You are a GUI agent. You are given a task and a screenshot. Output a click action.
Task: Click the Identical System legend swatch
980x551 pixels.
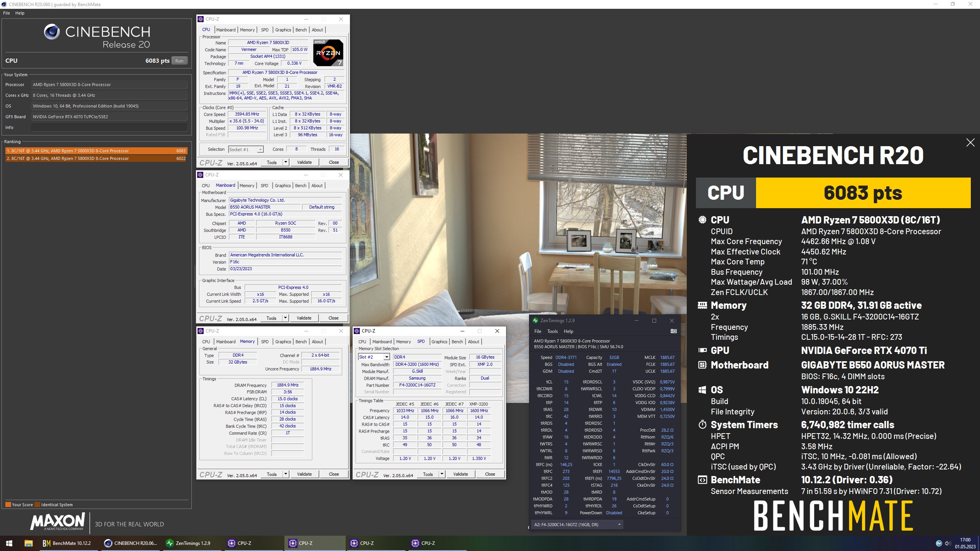point(37,505)
